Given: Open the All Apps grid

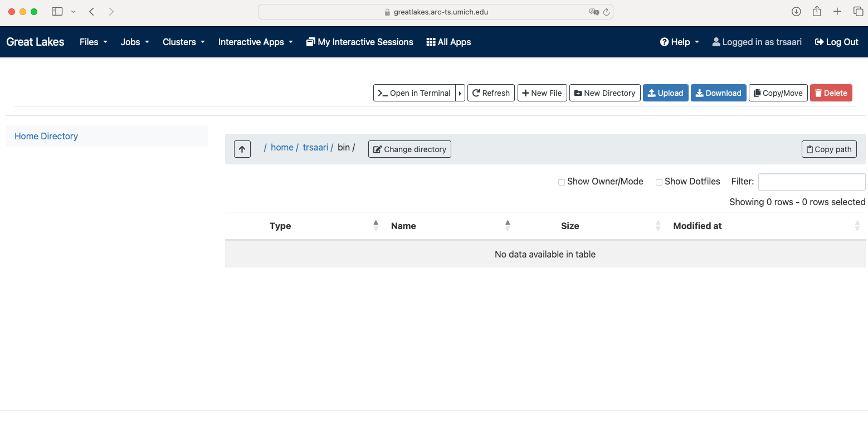Looking at the screenshot, I should pos(448,42).
